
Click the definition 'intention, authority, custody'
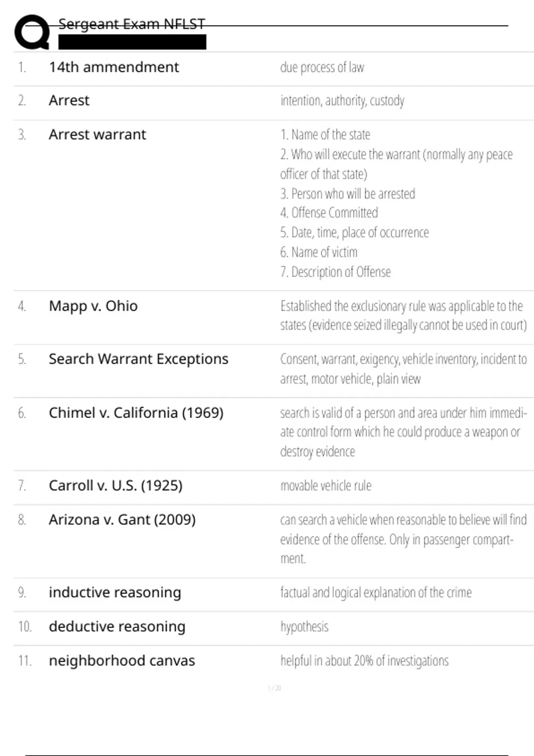[x=342, y=101]
